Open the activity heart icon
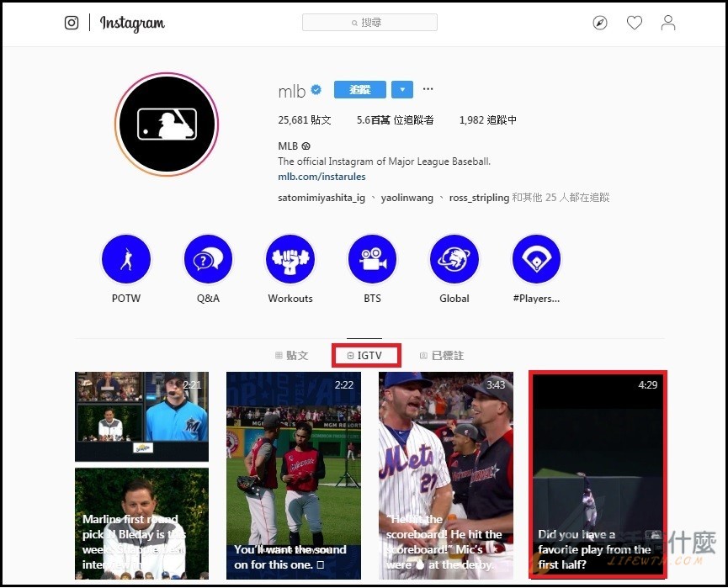The image size is (728, 588). point(635,24)
